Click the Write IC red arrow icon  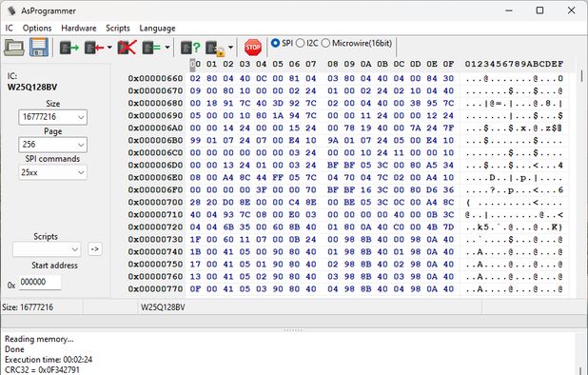(94, 48)
